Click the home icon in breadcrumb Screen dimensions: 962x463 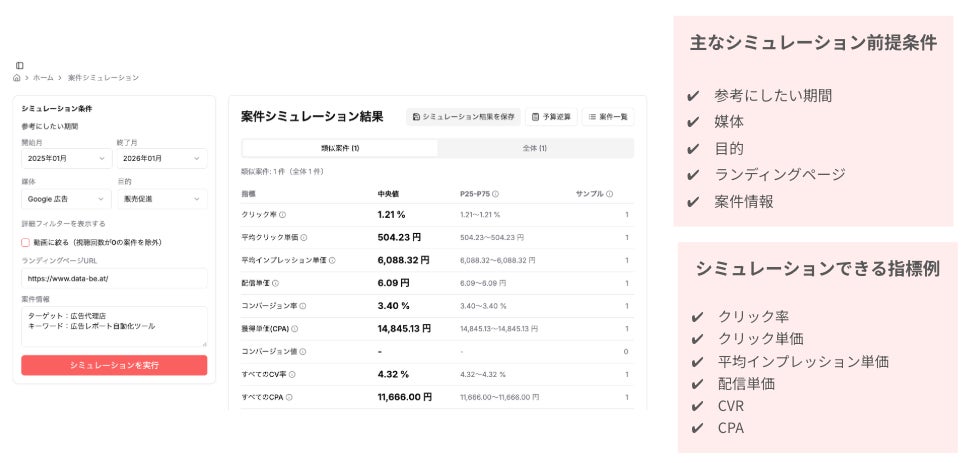[17, 77]
